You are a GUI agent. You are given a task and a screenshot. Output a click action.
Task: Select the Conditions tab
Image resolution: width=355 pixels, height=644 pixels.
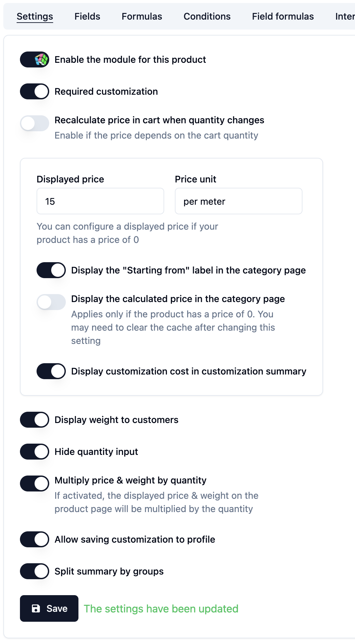point(207,16)
